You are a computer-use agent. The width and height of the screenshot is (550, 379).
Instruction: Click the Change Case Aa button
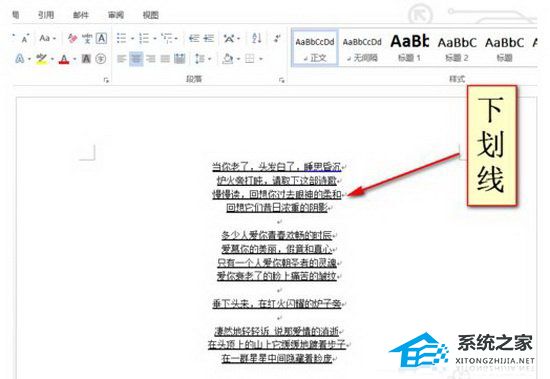(45, 38)
